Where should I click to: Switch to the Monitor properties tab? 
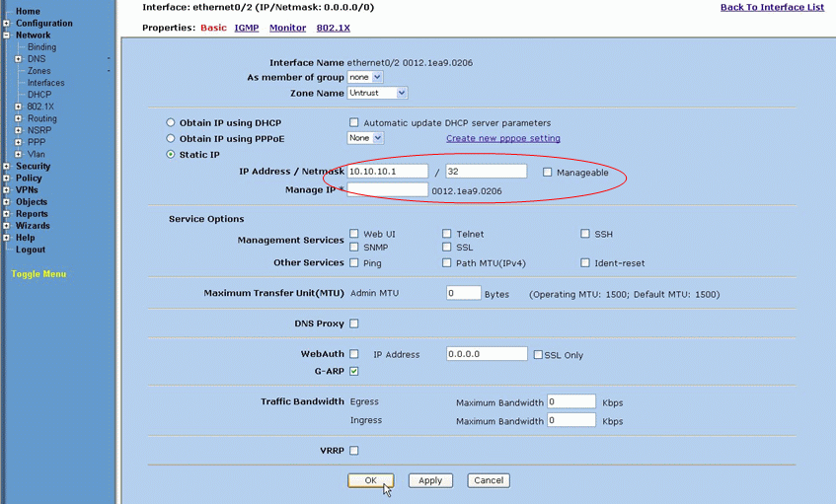point(287,28)
